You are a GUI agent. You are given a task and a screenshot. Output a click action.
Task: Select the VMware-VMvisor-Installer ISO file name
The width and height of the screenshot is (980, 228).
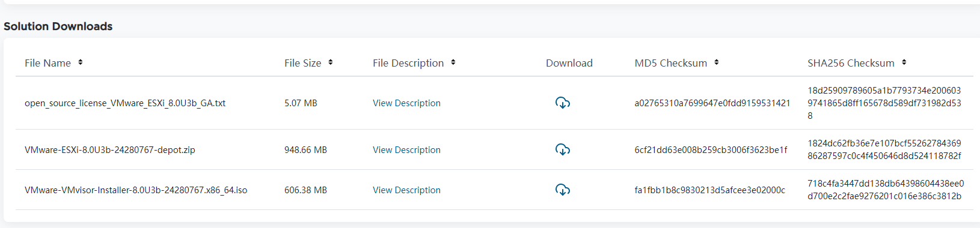(136, 190)
